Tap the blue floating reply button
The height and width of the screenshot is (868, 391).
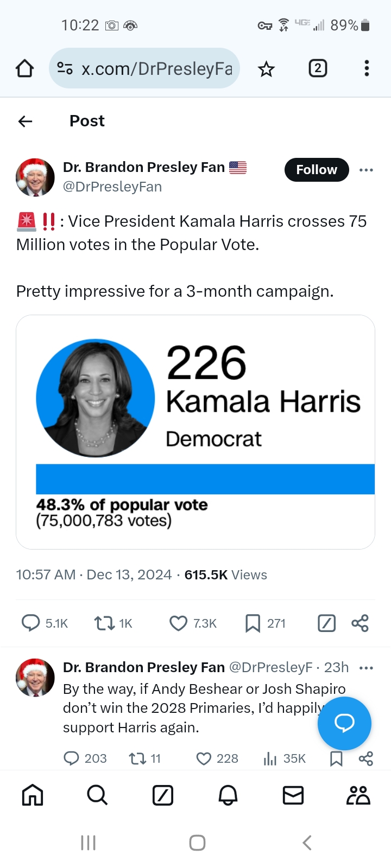tap(344, 723)
